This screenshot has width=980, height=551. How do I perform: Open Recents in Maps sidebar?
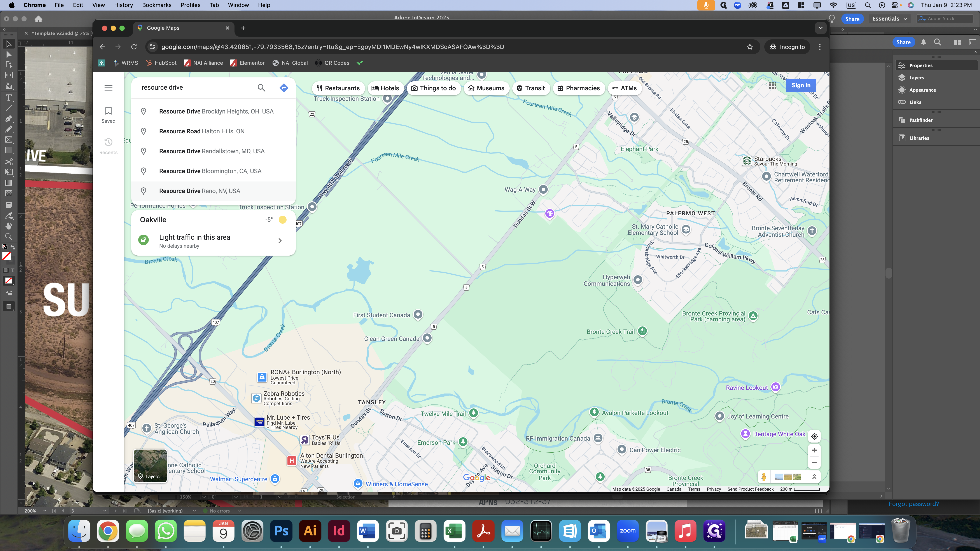tap(108, 146)
